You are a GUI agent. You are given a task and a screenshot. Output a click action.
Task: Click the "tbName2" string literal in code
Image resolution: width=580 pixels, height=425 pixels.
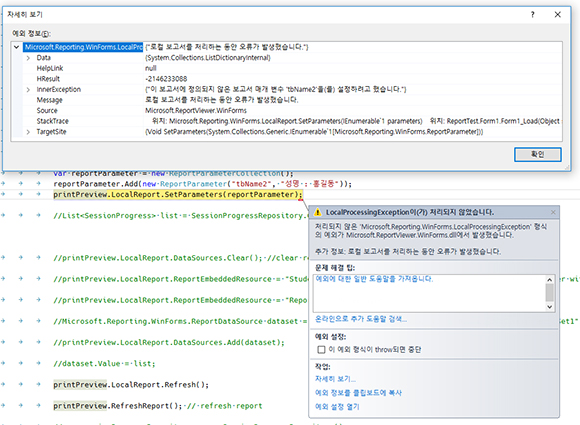(252, 184)
